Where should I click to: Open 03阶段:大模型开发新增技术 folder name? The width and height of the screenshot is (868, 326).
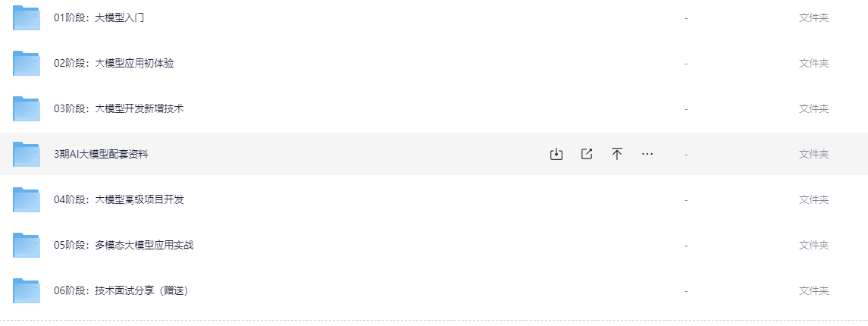pyautogui.click(x=119, y=108)
